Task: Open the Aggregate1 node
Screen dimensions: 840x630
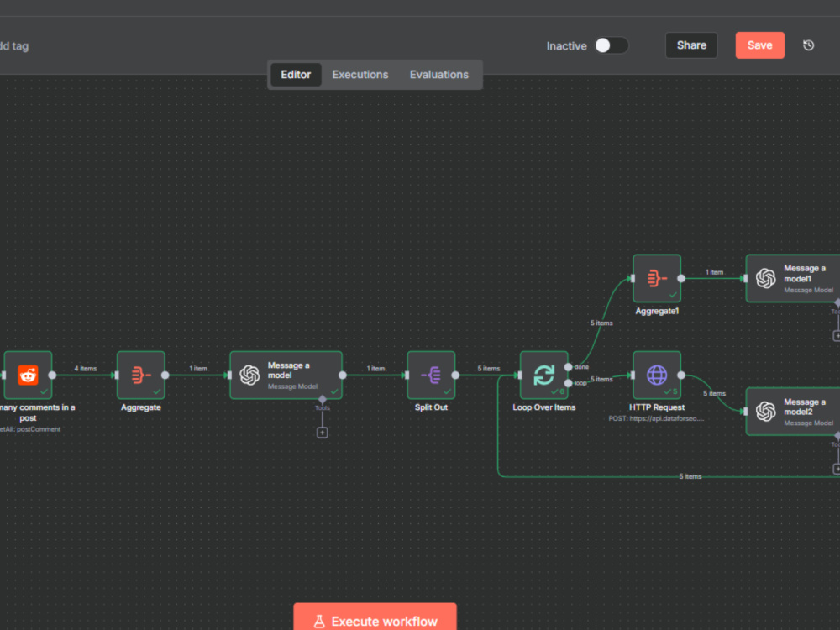Action: pyautogui.click(x=657, y=279)
